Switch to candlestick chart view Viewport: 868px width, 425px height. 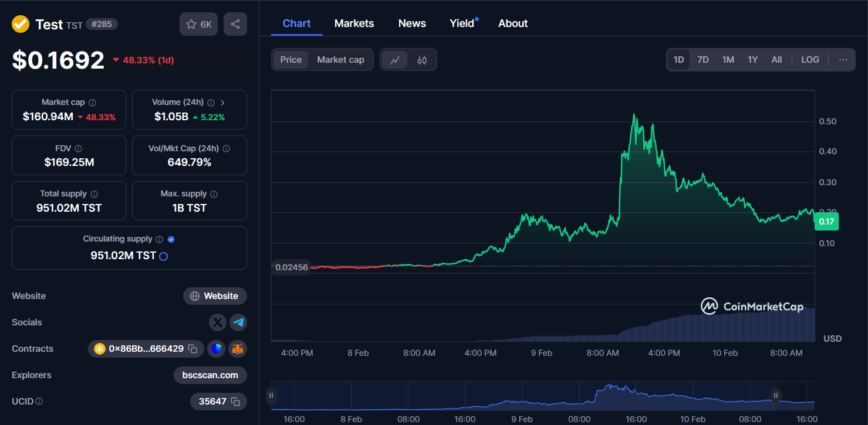tap(421, 59)
